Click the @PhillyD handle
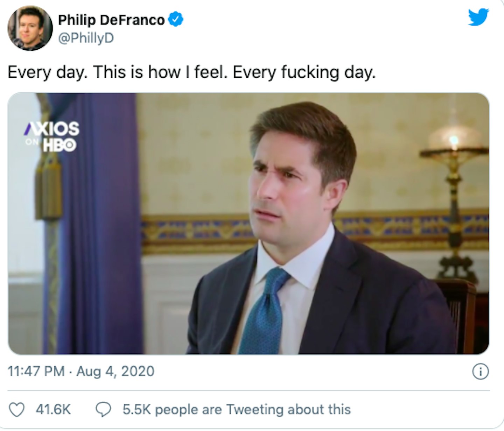 click(86, 38)
